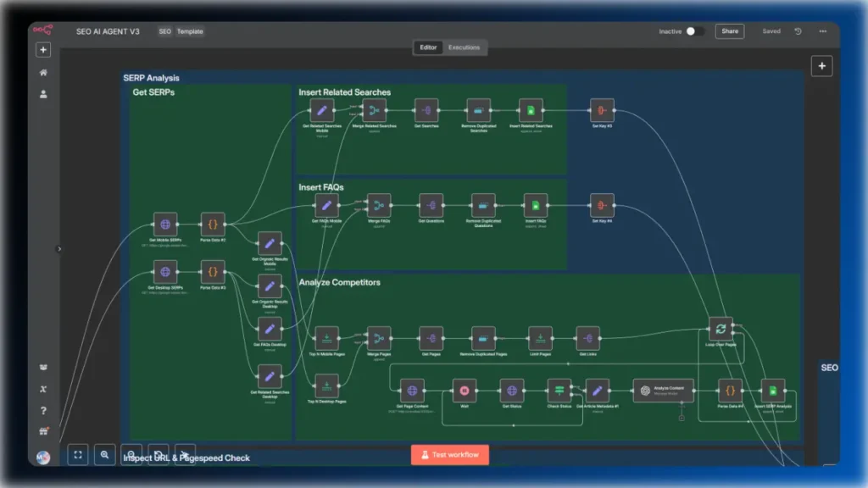Select the Get Desktop SERPs node

coord(165,272)
